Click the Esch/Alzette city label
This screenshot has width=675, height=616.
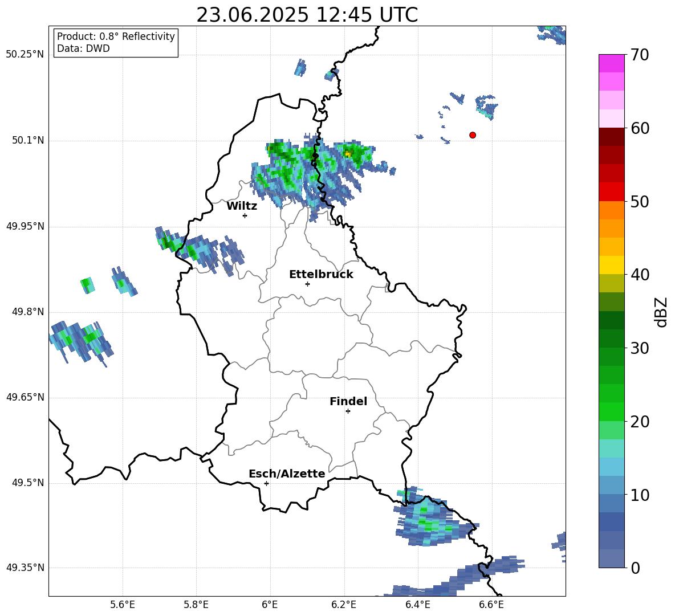pyautogui.click(x=287, y=474)
